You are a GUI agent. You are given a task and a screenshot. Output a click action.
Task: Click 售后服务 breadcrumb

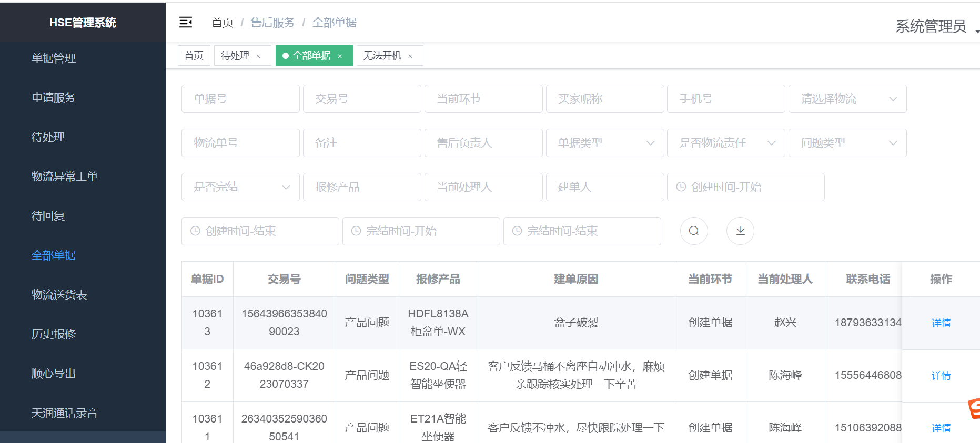point(272,23)
